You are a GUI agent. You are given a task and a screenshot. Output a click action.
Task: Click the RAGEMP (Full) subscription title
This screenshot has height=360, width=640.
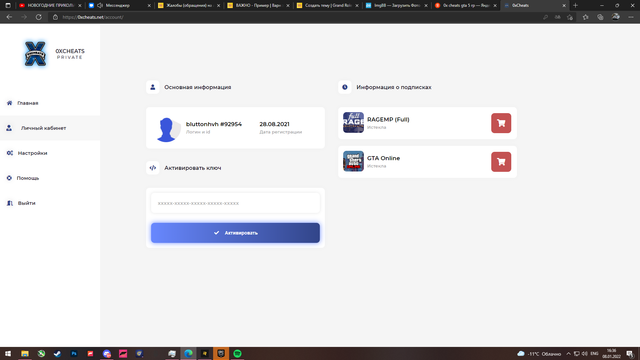click(388, 120)
